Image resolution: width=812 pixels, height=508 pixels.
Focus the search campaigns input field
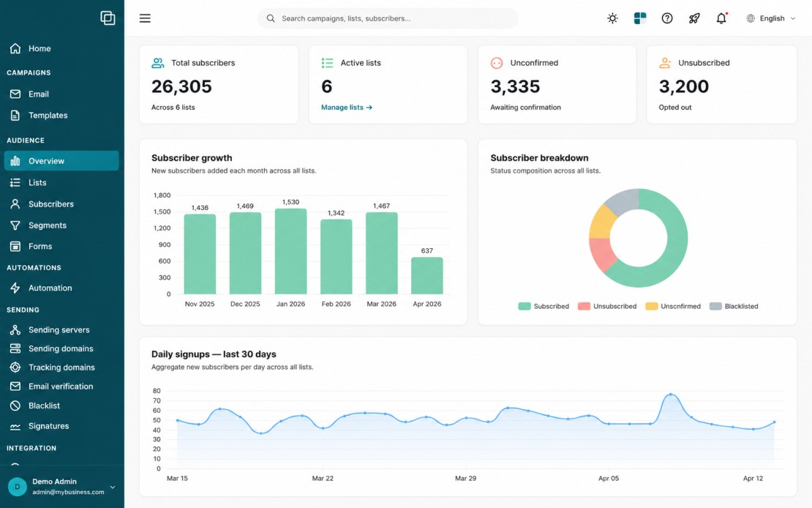[388, 18]
